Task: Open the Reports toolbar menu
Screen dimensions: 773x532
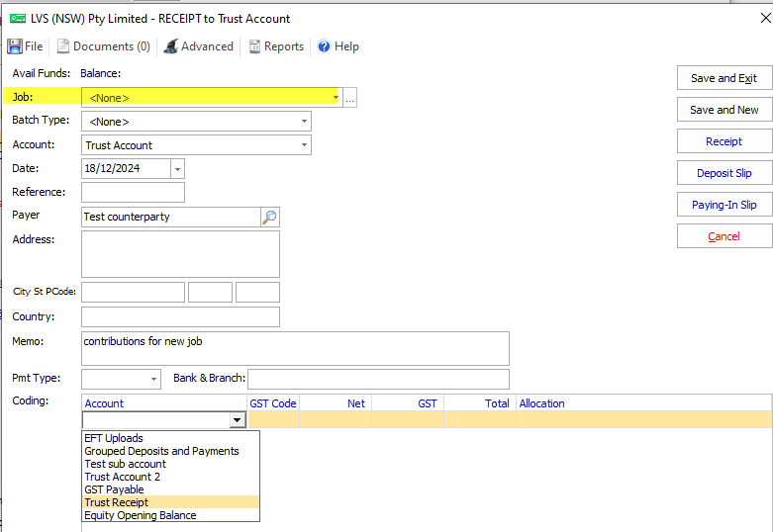Action: click(x=276, y=46)
